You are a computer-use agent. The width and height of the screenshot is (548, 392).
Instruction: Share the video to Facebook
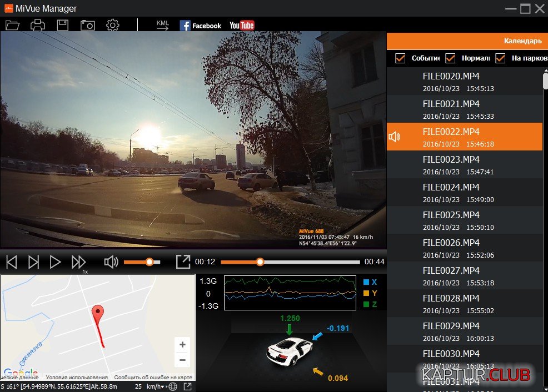[200, 26]
